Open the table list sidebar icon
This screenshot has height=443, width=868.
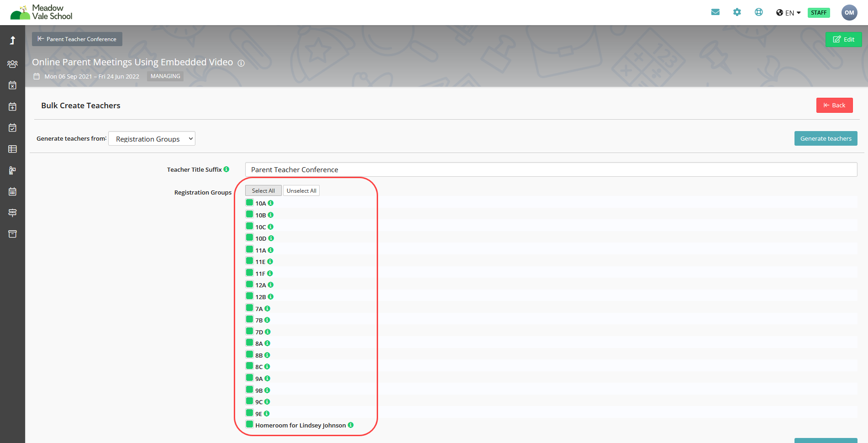coord(12,149)
